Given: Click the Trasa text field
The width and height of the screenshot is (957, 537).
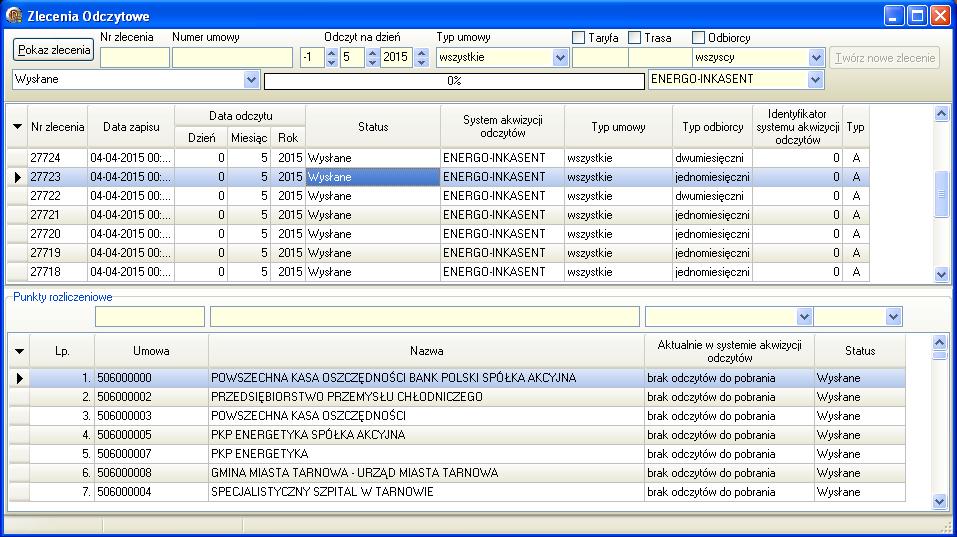Looking at the screenshot, I should 660,58.
